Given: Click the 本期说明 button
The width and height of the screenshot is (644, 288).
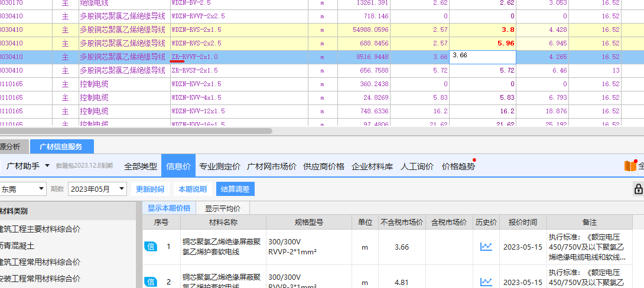Looking at the screenshot, I should click(x=193, y=189).
